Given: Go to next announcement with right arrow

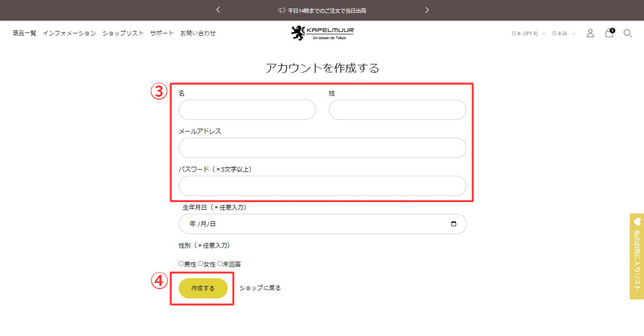Looking at the screenshot, I should (427, 10).
